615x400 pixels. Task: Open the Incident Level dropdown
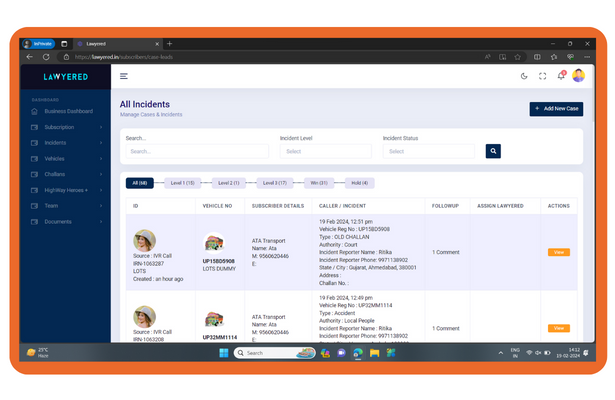coord(325,151)
